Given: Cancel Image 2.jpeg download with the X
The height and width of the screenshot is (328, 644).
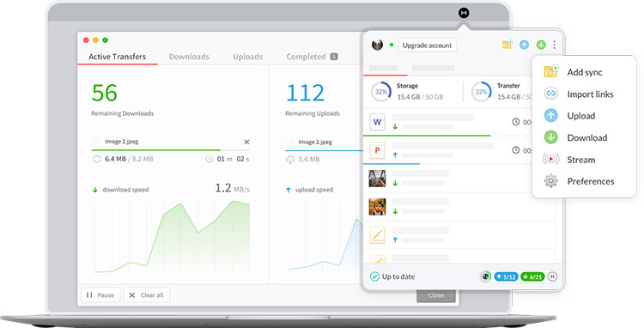Looking at the screenshot, I should point(246,142).
